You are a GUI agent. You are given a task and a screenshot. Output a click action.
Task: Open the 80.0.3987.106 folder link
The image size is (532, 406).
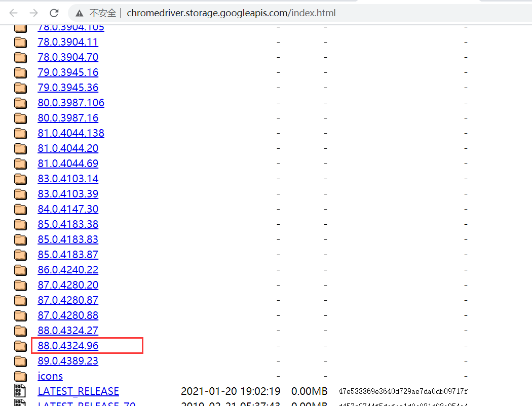[x=71, y=103]
